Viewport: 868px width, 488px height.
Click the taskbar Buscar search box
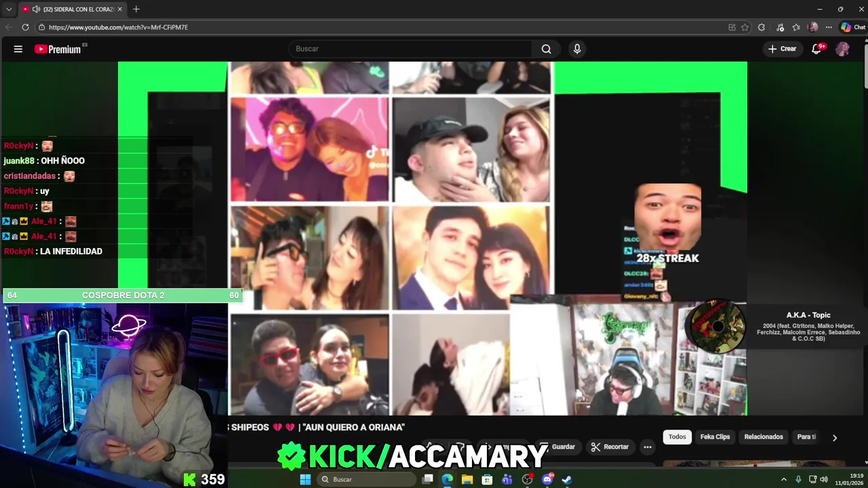click(366, 479)
